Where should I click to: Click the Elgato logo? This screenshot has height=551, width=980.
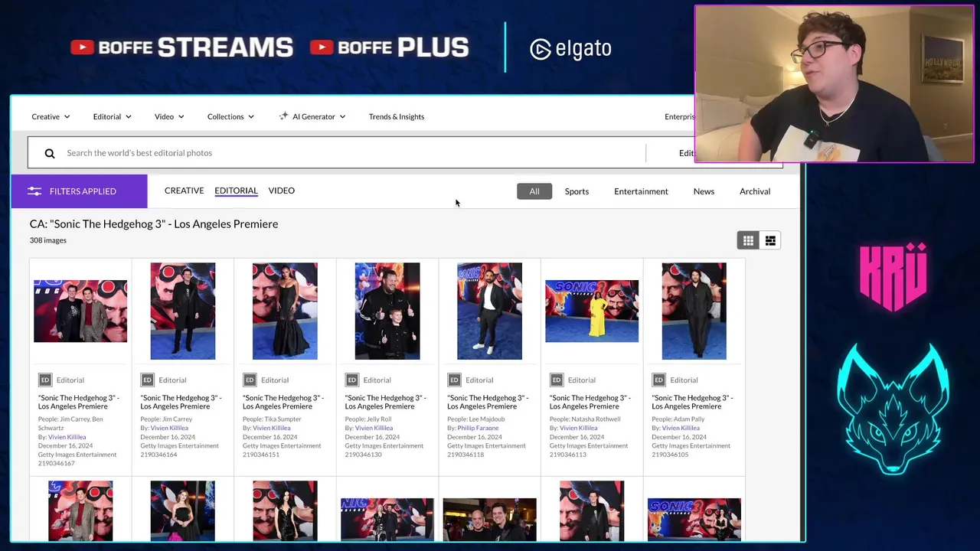[570, 49]
